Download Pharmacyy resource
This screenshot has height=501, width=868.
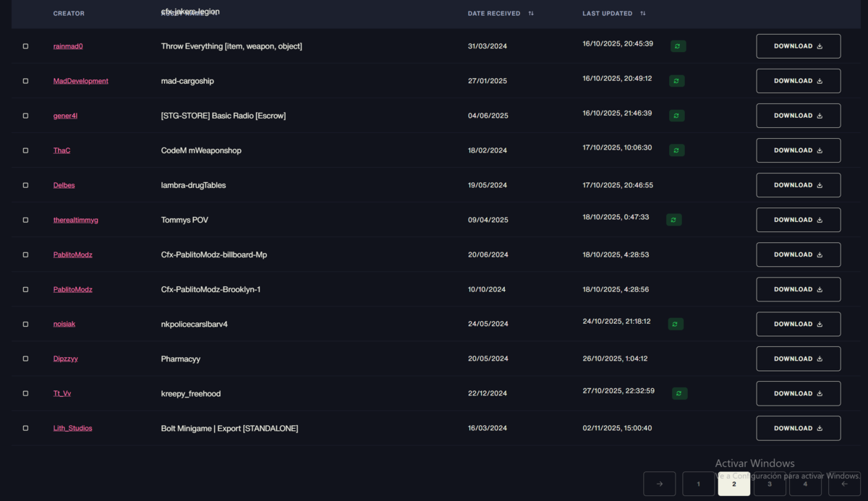(x=799, y=359)
